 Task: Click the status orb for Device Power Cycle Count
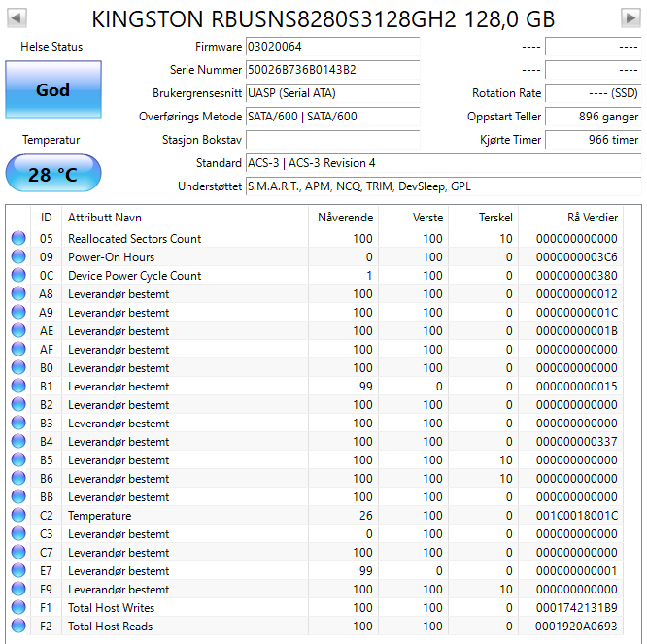(18, 276)
